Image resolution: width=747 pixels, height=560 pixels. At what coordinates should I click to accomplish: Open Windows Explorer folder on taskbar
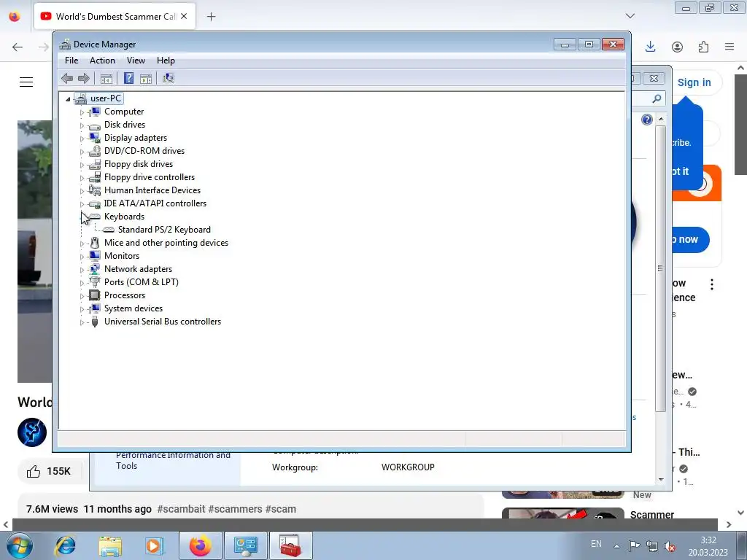[x=110, y=545]
